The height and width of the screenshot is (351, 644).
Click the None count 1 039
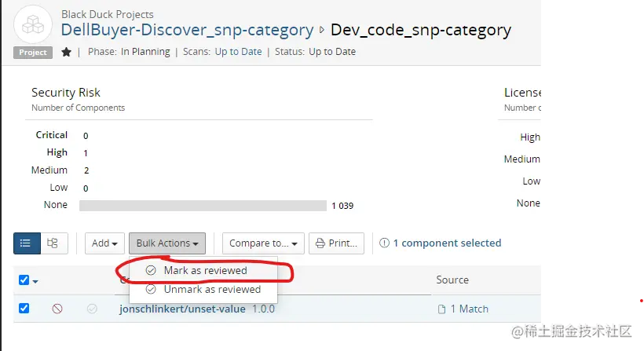point(342,206)
